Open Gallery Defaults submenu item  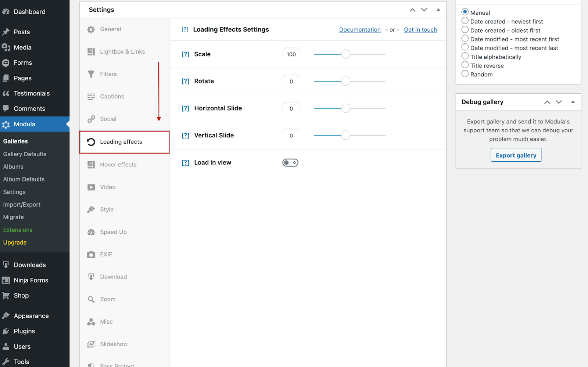point(25,154)
